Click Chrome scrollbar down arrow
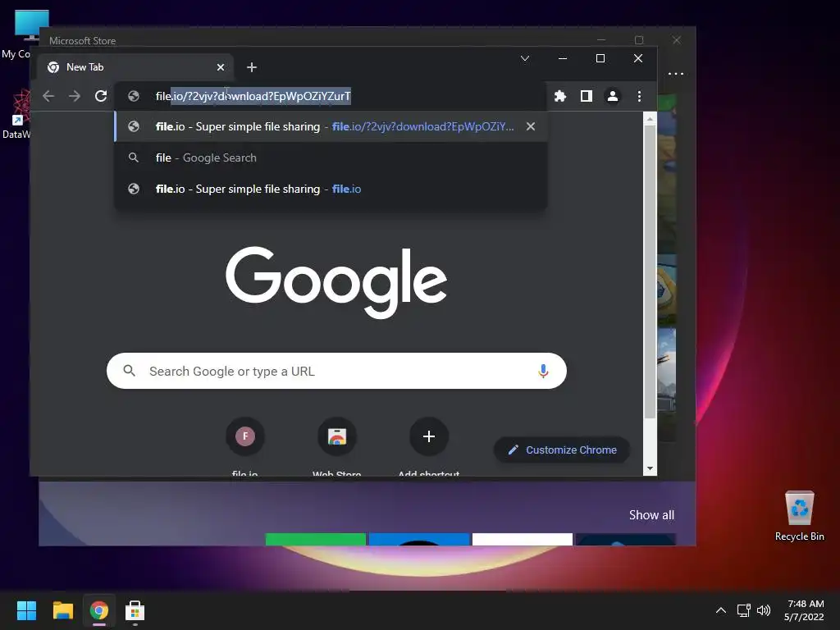 (650, 468)
